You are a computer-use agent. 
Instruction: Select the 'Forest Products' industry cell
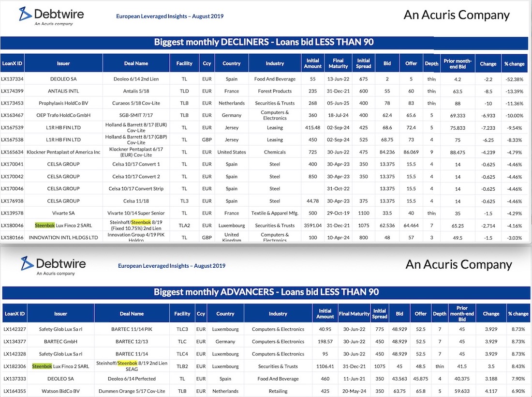coord(275,91)
